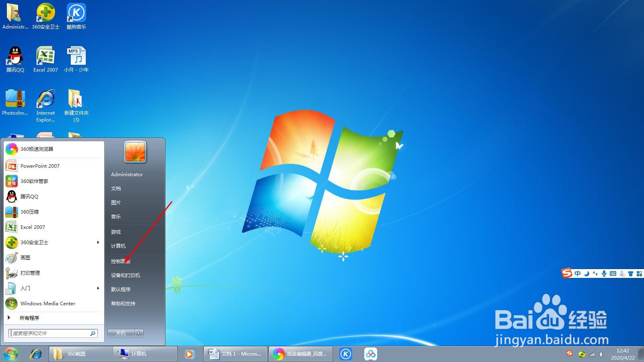Viewport: 644px width, 362px height.
Task: Click the Windows Start orb
Action: tap(11, 354)
